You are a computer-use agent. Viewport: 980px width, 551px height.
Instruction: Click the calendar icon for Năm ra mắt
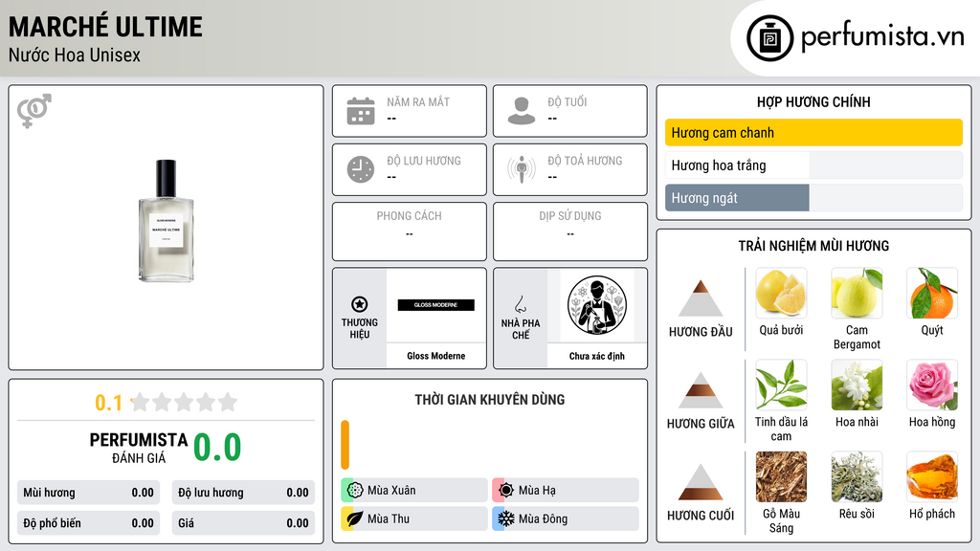pos(361,111)
